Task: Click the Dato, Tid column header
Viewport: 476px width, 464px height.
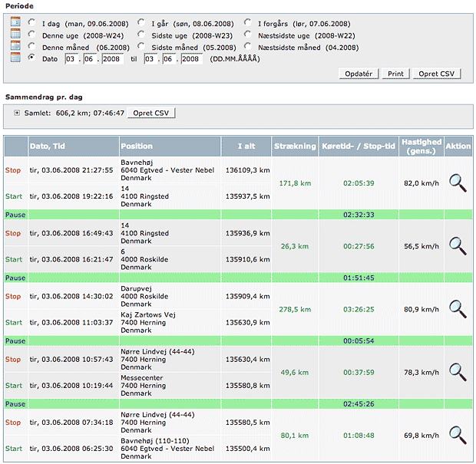Action: coord(74,146)
